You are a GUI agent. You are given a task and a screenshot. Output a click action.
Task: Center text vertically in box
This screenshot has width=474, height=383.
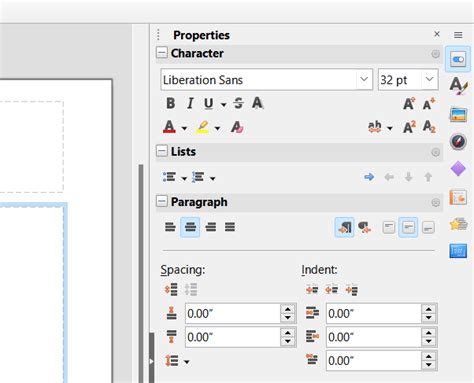408,228
